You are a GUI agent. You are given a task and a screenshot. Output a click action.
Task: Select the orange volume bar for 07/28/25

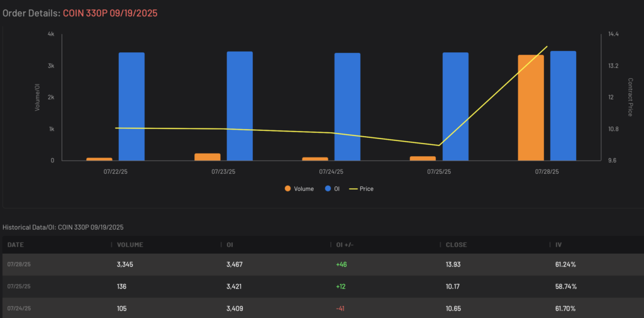[x=531, y=108]
